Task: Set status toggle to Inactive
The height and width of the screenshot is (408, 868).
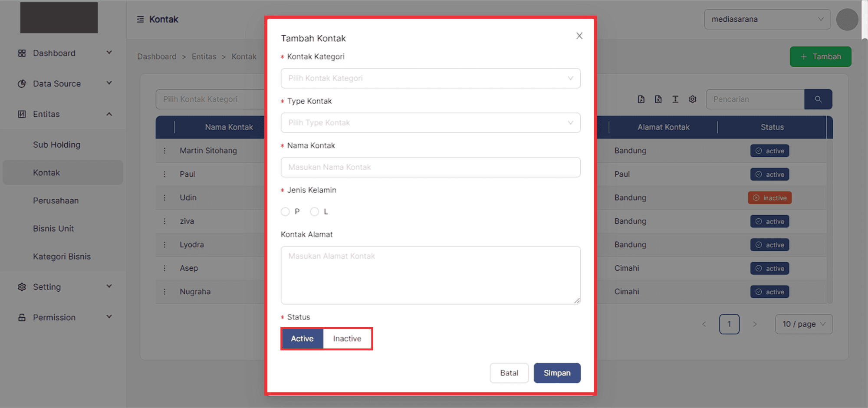Action: point(347,339)
